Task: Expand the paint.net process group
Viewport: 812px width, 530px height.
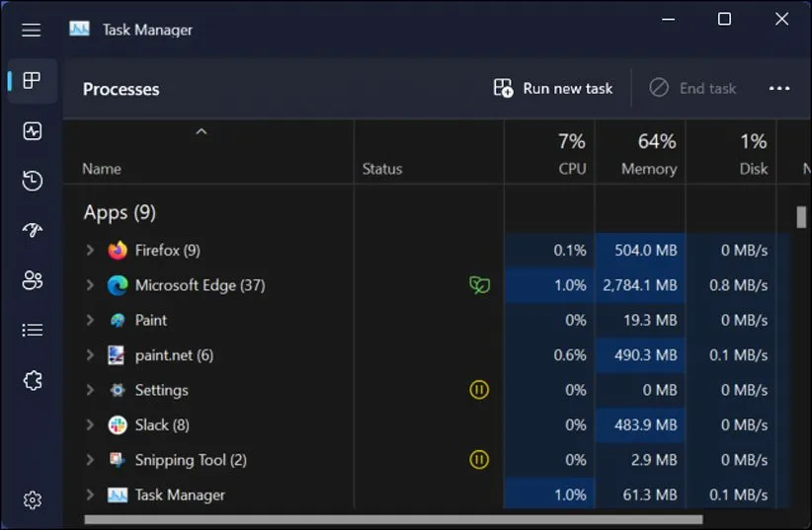Action: (x=90, y=355)
